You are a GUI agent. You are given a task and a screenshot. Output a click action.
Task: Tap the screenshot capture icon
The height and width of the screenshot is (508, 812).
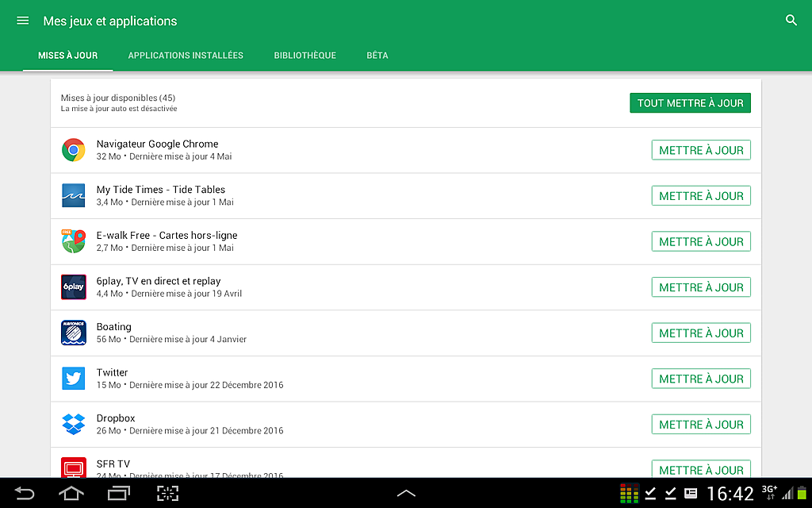(x=168, y=493)
